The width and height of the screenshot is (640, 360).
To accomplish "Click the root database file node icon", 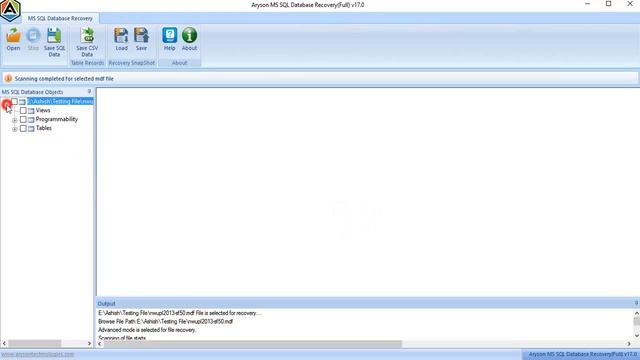I will (22, 102).
